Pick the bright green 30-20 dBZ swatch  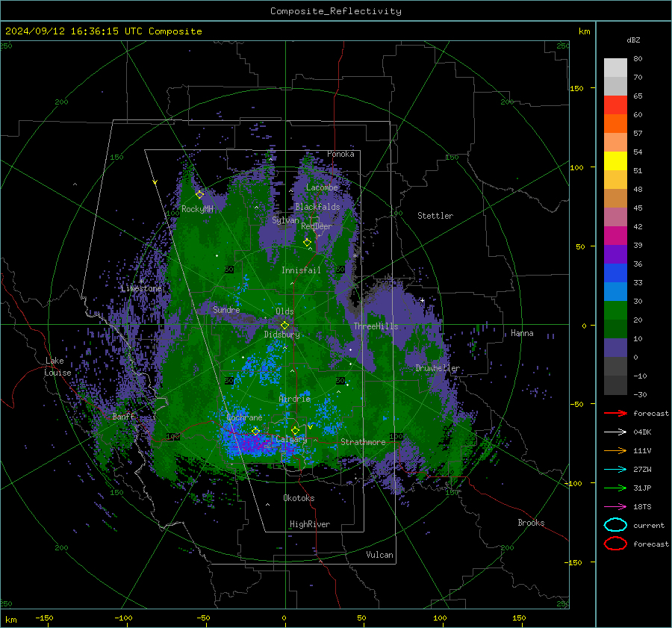click(615, 311)
